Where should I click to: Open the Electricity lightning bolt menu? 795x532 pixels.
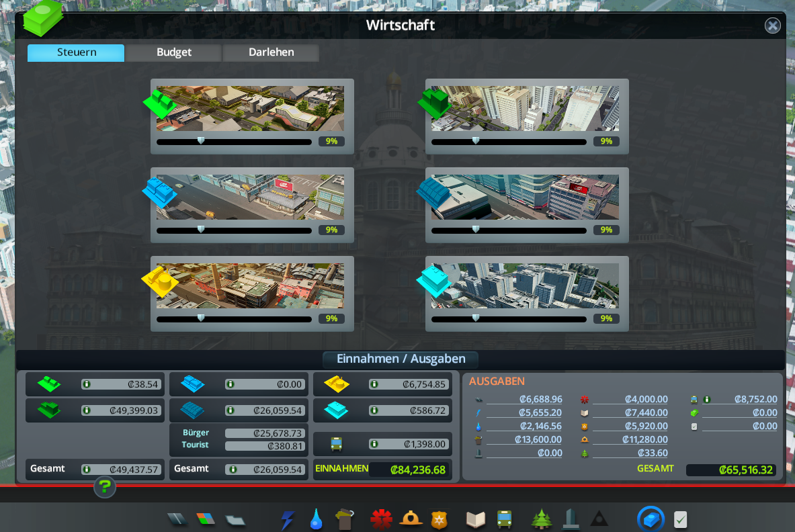[288, 519]
